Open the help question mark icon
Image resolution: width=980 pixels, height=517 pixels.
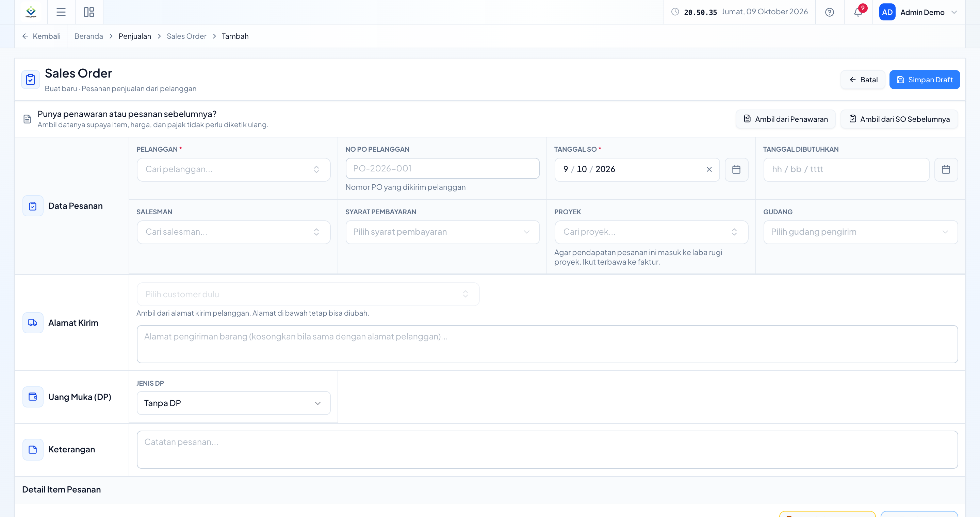[x=829, y=12]
